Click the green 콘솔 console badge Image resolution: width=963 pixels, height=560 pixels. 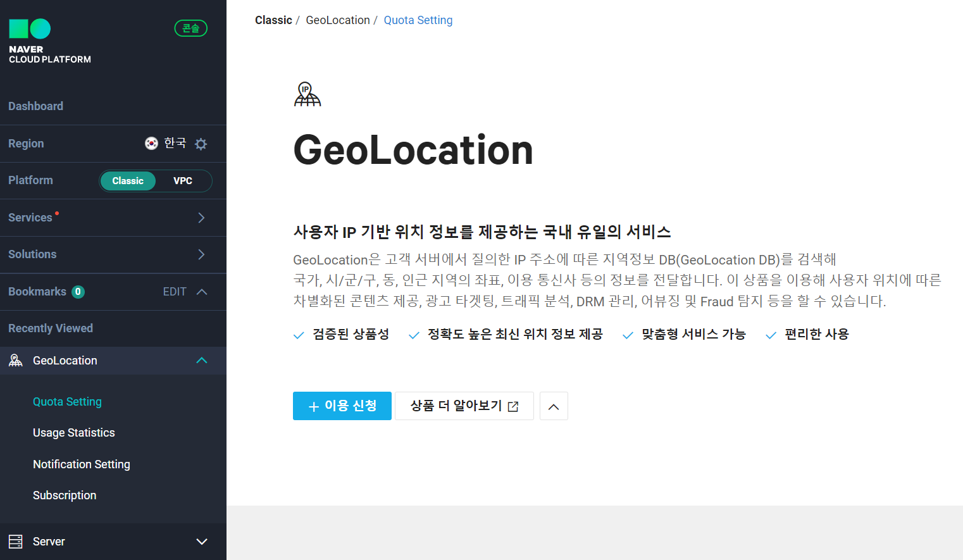[190, 28]
